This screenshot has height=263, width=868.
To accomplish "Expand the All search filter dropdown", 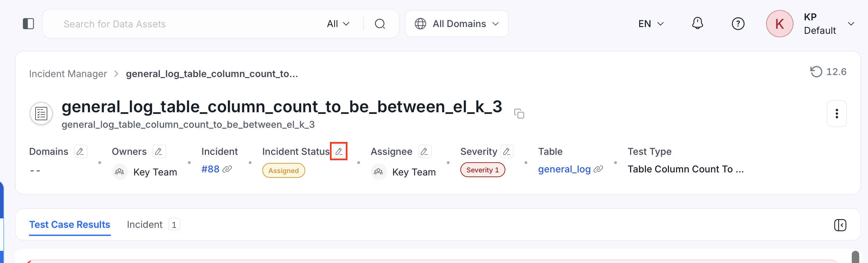I will pyautogui.click(x=338, y=24).
